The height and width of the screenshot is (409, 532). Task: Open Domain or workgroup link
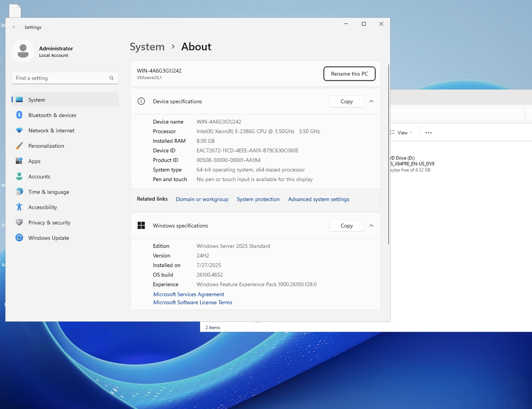point(202,199)
